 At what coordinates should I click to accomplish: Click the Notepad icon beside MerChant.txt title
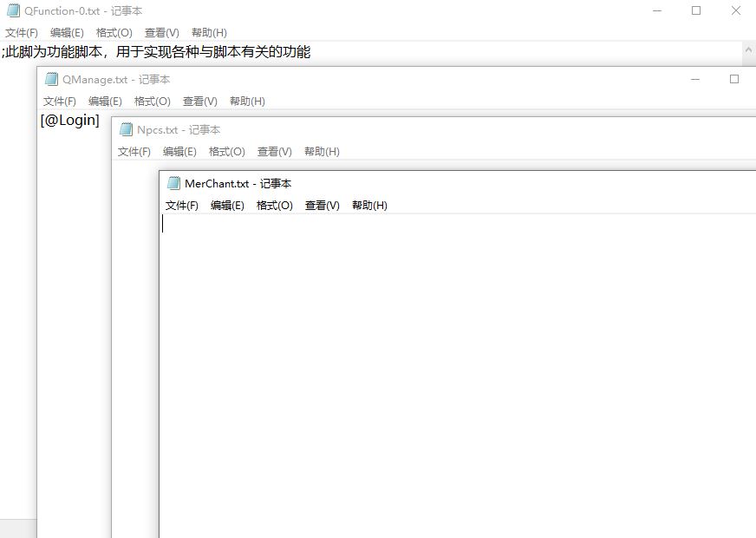point(173,183)
